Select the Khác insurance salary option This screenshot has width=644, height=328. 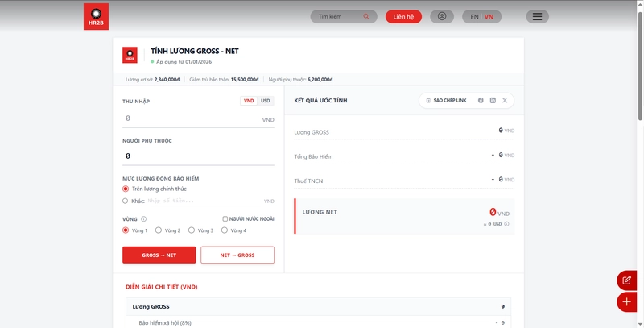click(126, 201)
